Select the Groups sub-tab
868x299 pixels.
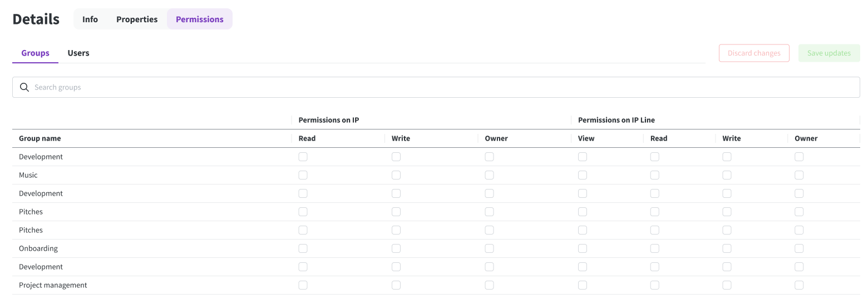coord(35,53)
